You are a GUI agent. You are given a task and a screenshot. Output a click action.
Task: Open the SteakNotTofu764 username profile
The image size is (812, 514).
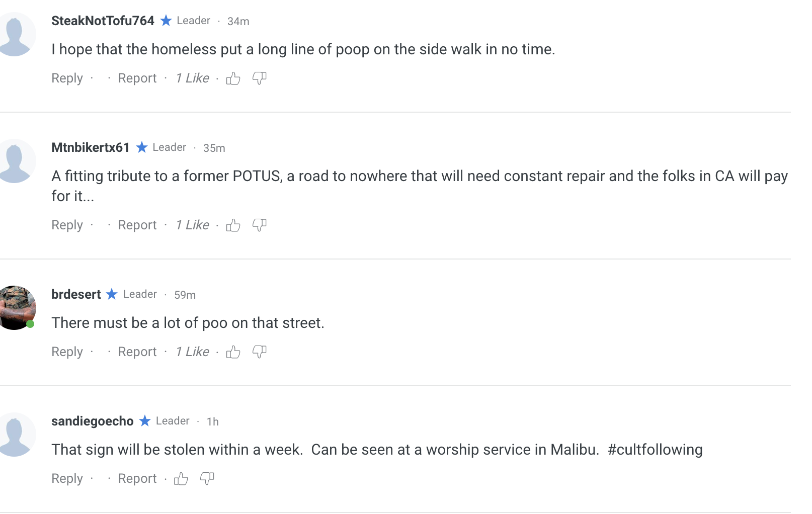(x=103, y=21)
